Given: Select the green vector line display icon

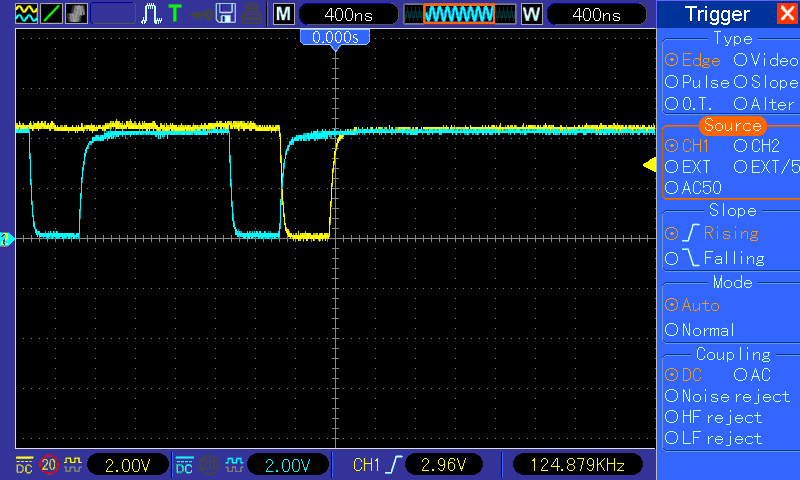Looking at the screenshot, I should click(51, 13).
